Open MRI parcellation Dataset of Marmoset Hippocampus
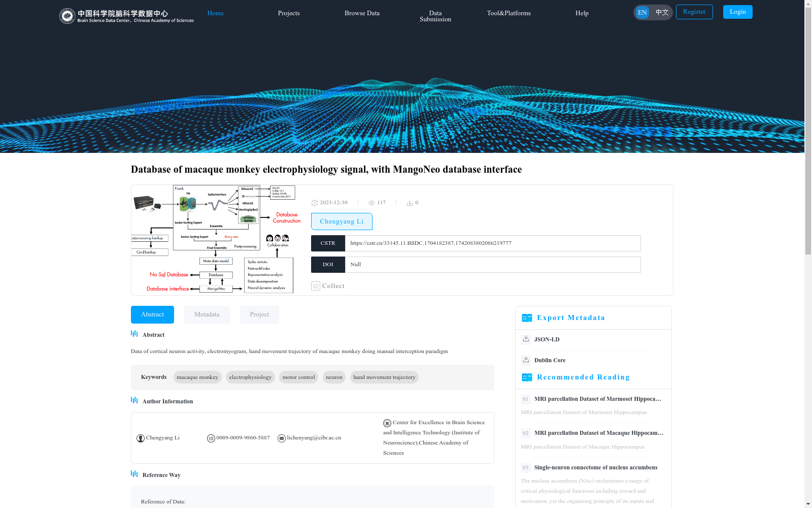The width and height of the screenshot is (812, 508). pyautogui.click(x=599, y=399)
